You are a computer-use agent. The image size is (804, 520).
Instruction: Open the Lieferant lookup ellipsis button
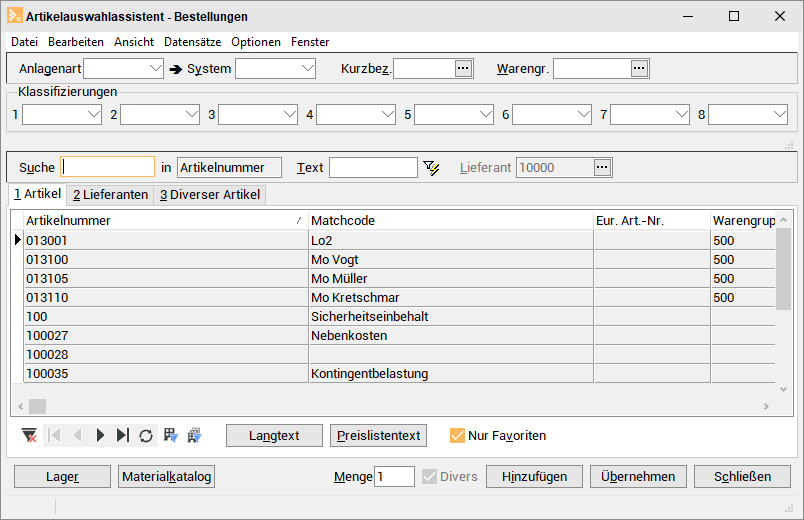[602, 168]
